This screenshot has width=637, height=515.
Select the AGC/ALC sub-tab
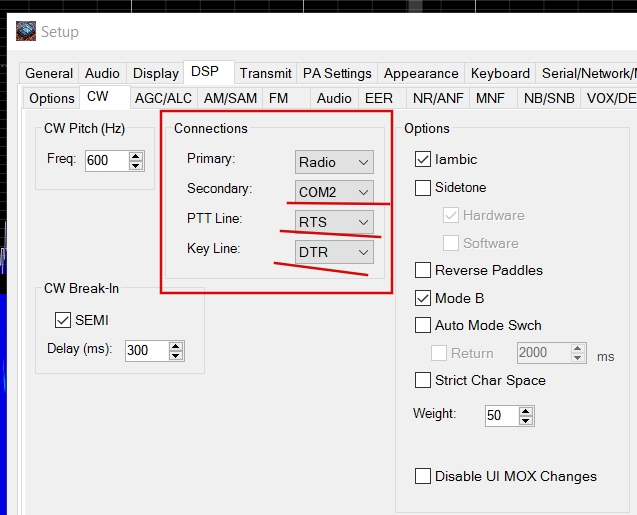point(164,98)
